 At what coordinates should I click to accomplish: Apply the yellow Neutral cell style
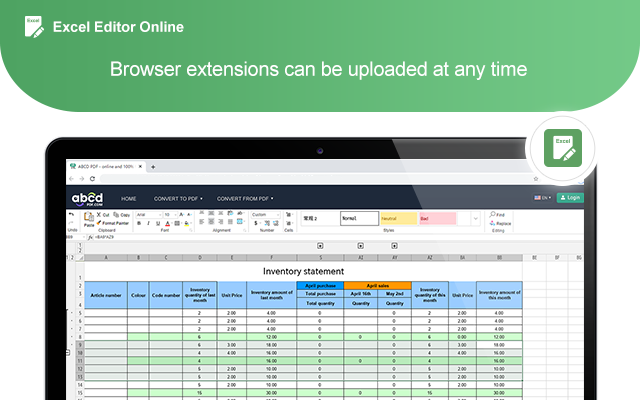tap(398, 218)
